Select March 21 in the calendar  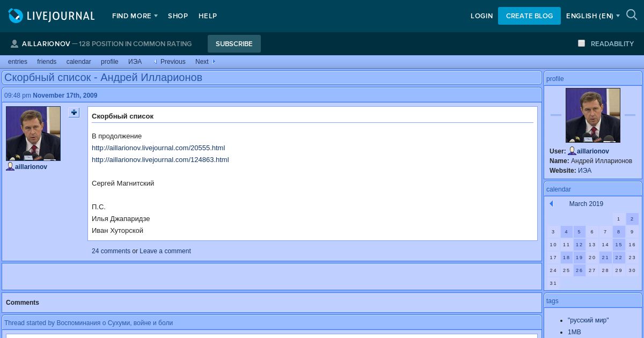(x=605, y=258)
